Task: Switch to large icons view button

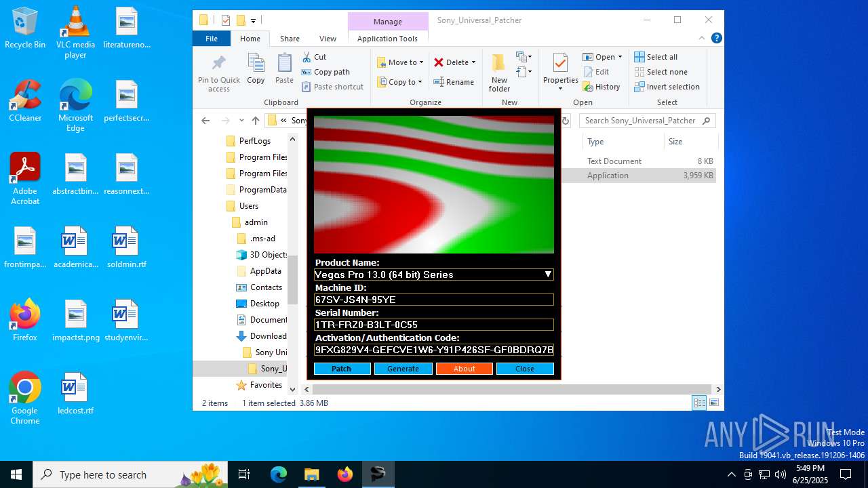Action: click(x=714, y=403)
